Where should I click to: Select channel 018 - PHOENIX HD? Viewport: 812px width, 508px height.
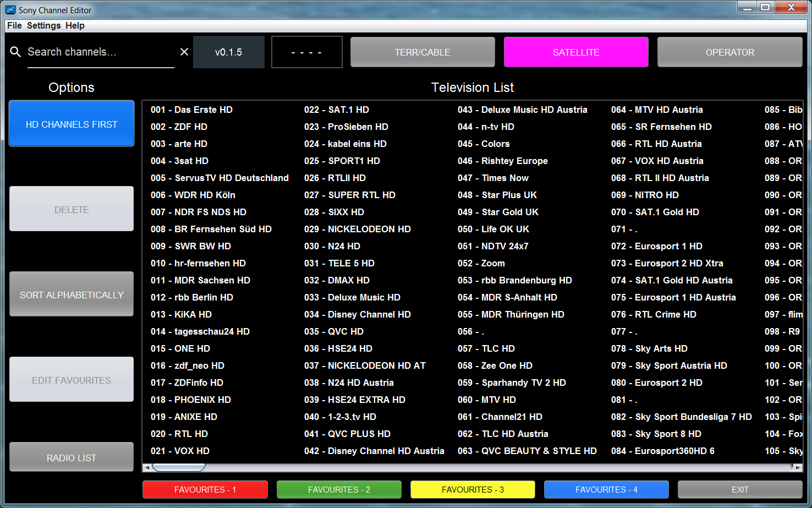tap(191, 400)
